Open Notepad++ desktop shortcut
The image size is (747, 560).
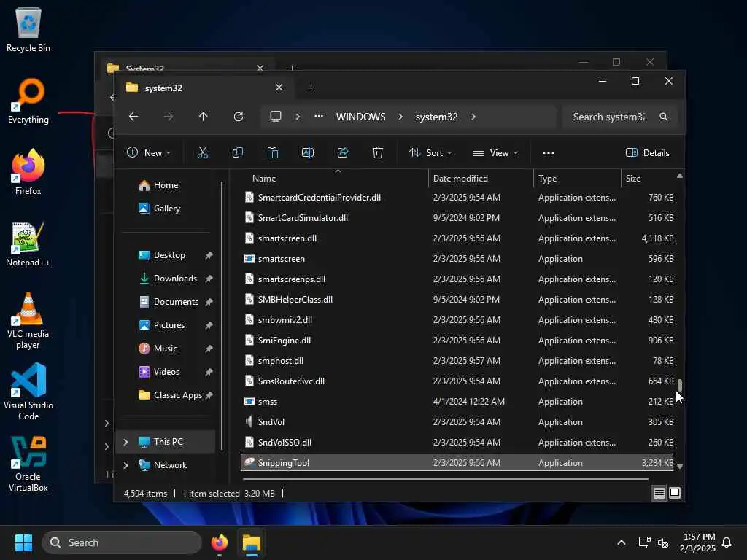pyautogui.click(x=28, y=244)
